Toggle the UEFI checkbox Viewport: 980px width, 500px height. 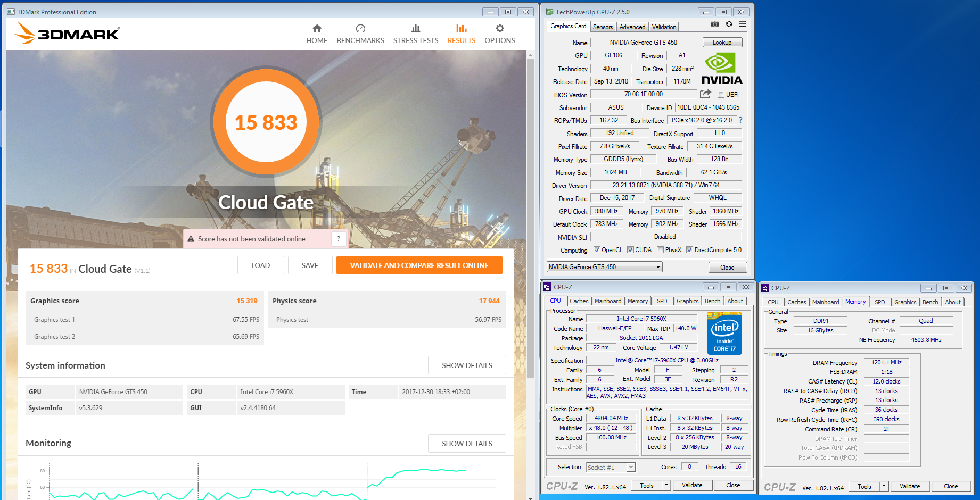(x=721, y=95)
